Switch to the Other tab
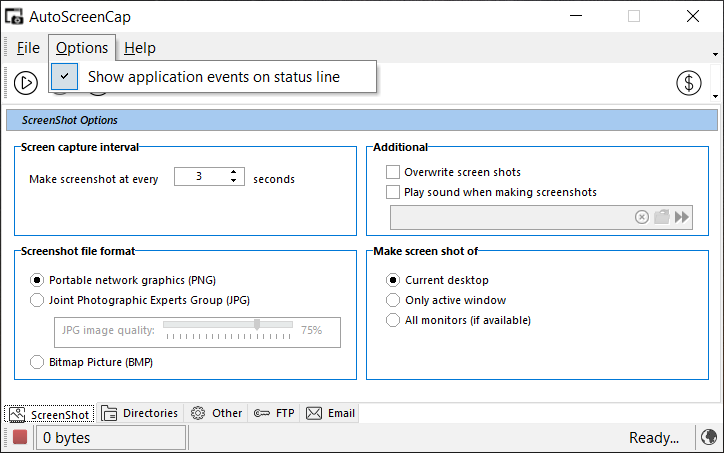 pos(217,413)
